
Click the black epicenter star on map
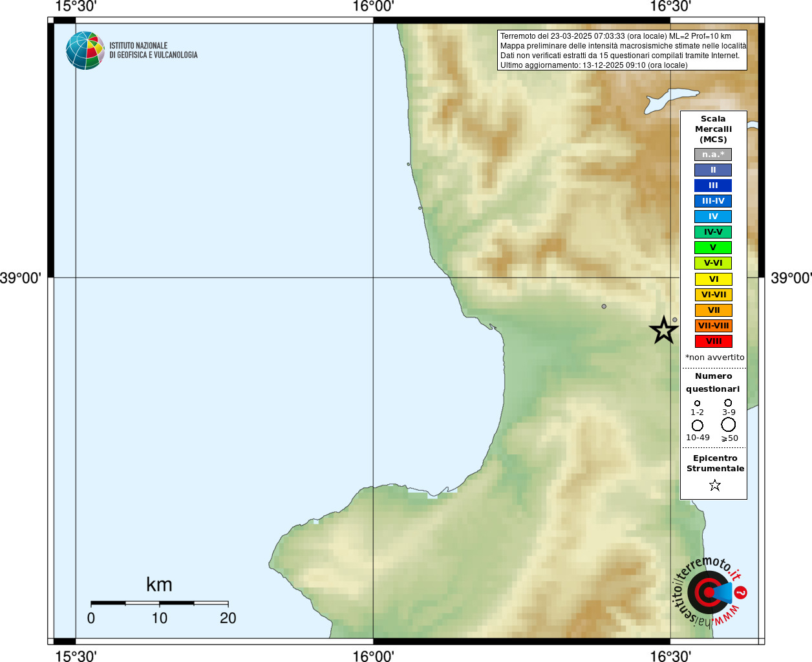(663, 330)
